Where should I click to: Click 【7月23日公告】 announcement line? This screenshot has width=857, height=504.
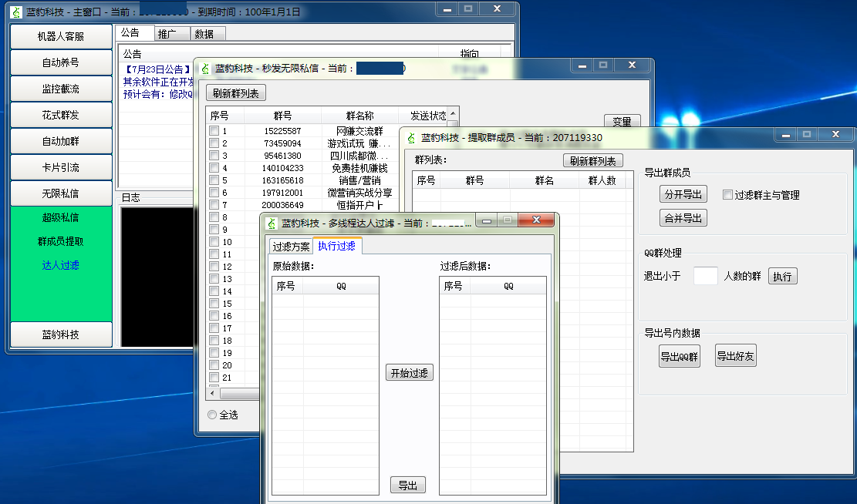[x=157, y=69]
